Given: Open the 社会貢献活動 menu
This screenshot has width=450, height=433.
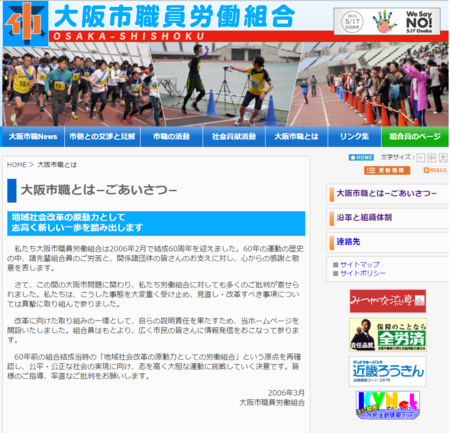Looking at the screenshot, I should [234, 136].
